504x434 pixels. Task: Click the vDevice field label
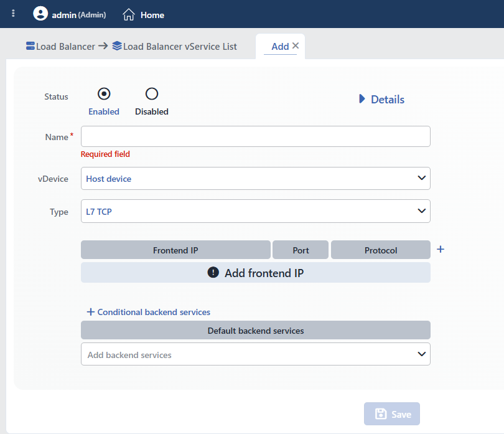(x=53, y=179)
